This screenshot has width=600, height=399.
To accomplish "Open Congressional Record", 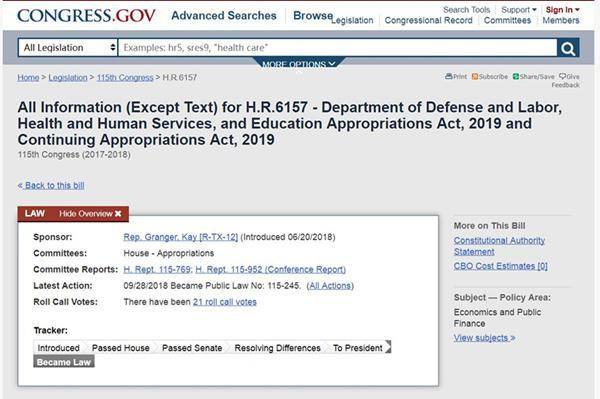I will (x=429, y=20).
